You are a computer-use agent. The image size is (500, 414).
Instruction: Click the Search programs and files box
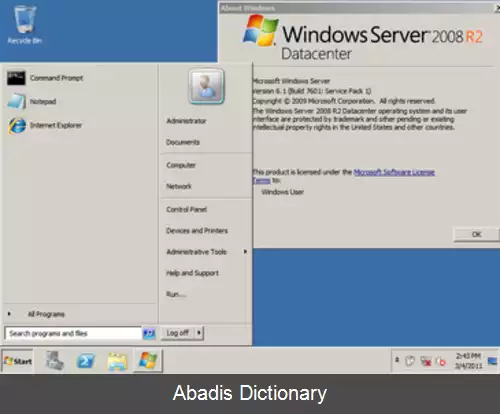pyautogui.click(x=73, y=333)
